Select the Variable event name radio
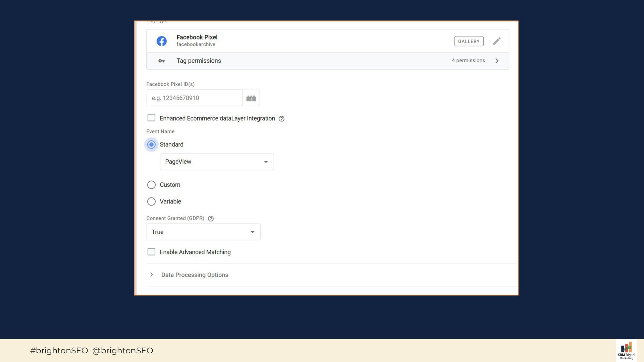This screenshot has height=362, width=644. (x=151, y=201)
